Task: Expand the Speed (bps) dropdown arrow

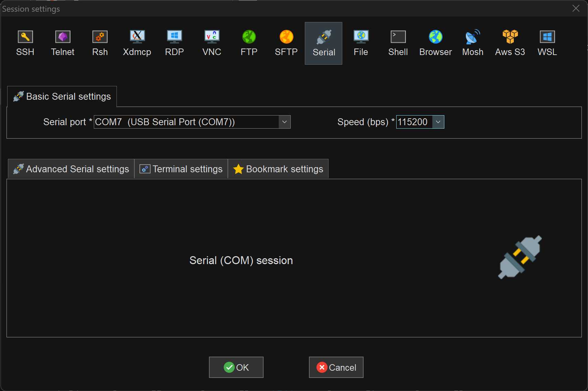Action: point(438,122)
